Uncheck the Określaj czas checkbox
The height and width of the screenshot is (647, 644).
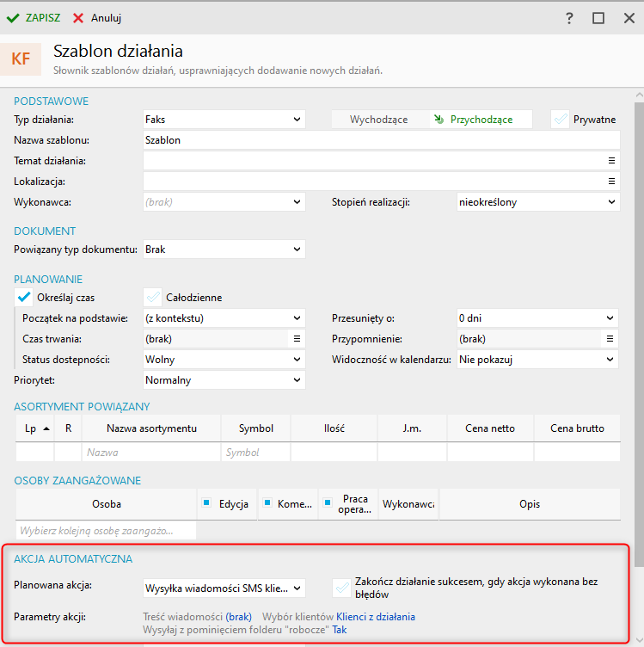[24, 298]
